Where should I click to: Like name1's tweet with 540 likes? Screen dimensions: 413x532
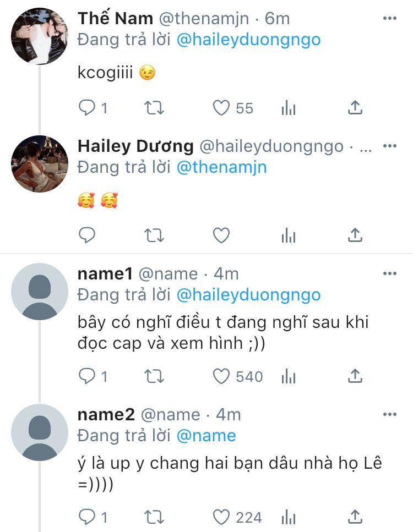(221, 376)
